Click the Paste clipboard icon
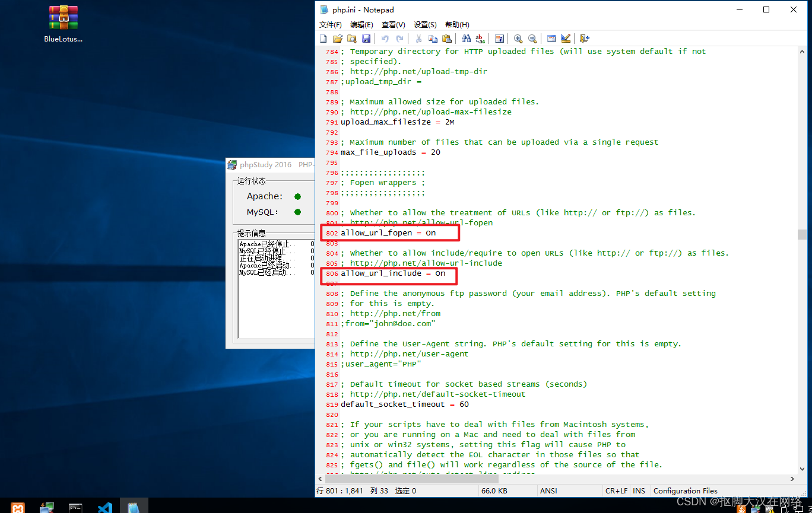The width and height of the screenshot is (812, 513). coord(447,39)
